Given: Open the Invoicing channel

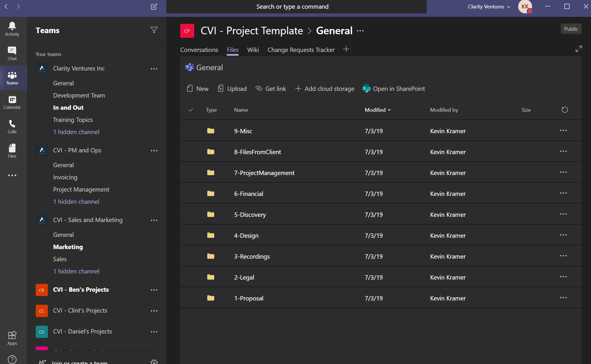Looking at the screenshot, I should click(x=65, y=177).
